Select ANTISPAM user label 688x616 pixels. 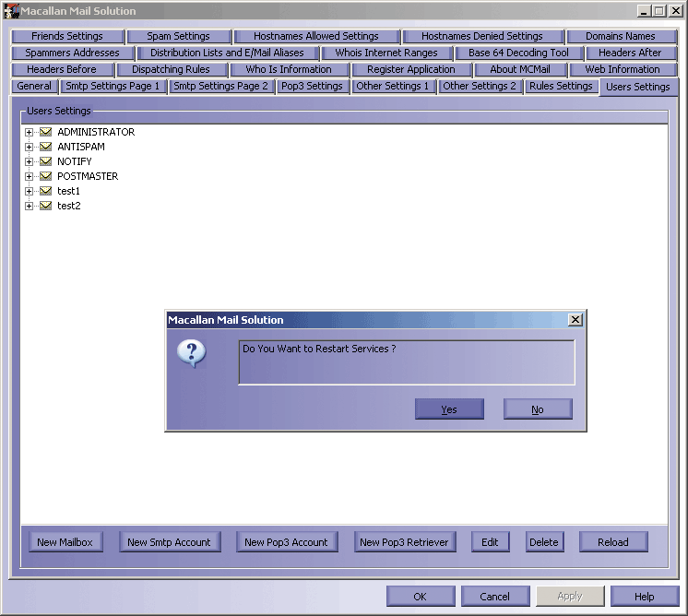click(x=81, y=147)
